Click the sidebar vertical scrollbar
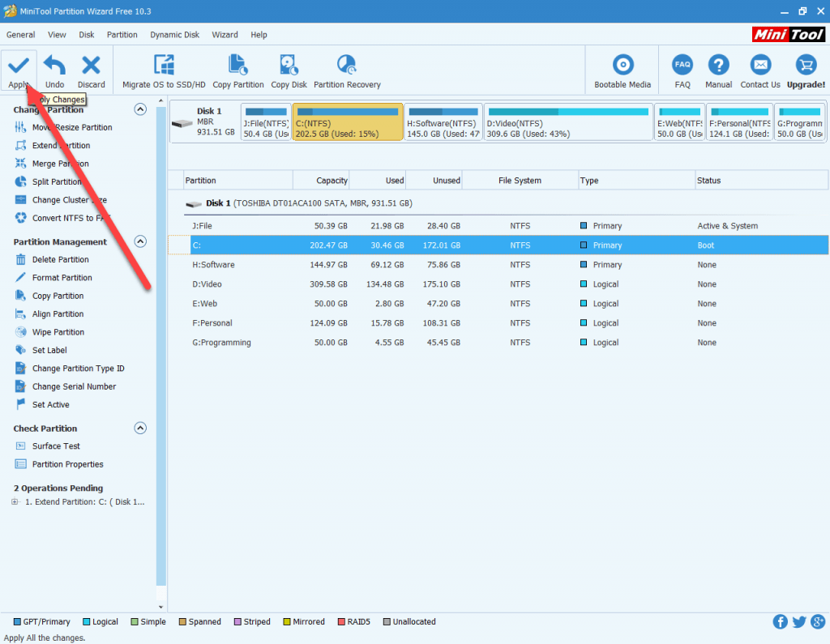Image resolution: width=830 pixels, height=644 pixels. coord(160,348)
